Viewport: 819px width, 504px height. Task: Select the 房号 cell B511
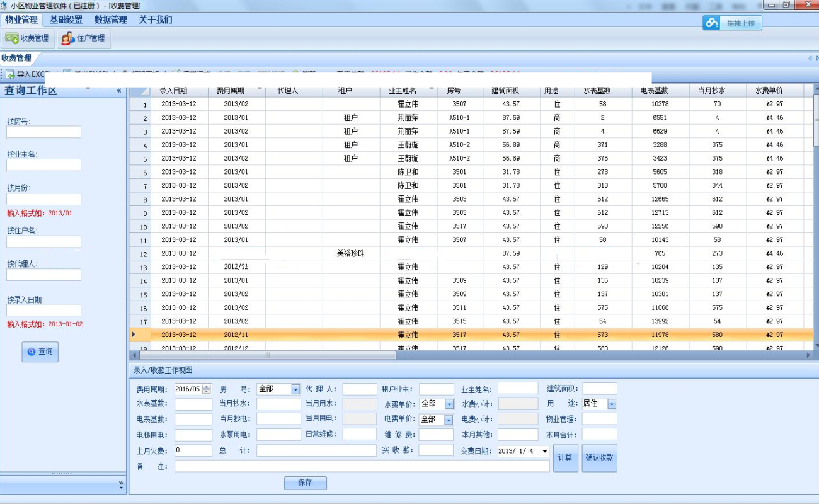[x=460, y=307]
